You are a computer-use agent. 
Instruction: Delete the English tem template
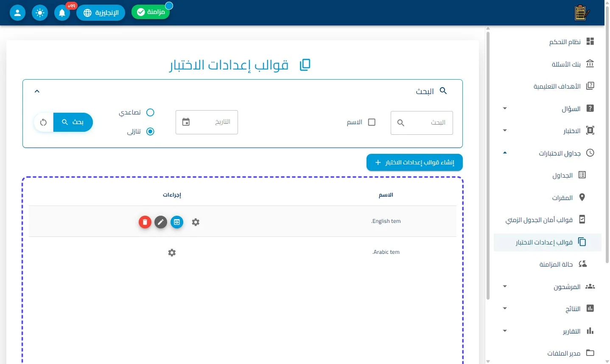click(145, 222)
